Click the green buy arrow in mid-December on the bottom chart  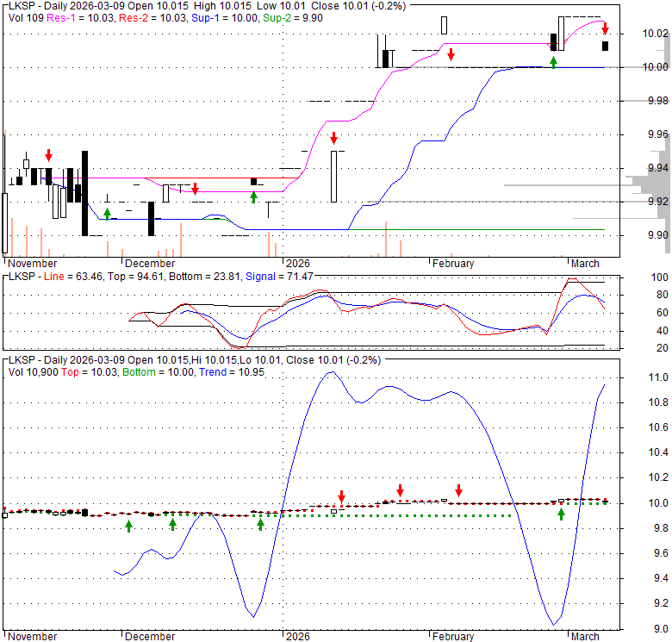click(172, 525)
